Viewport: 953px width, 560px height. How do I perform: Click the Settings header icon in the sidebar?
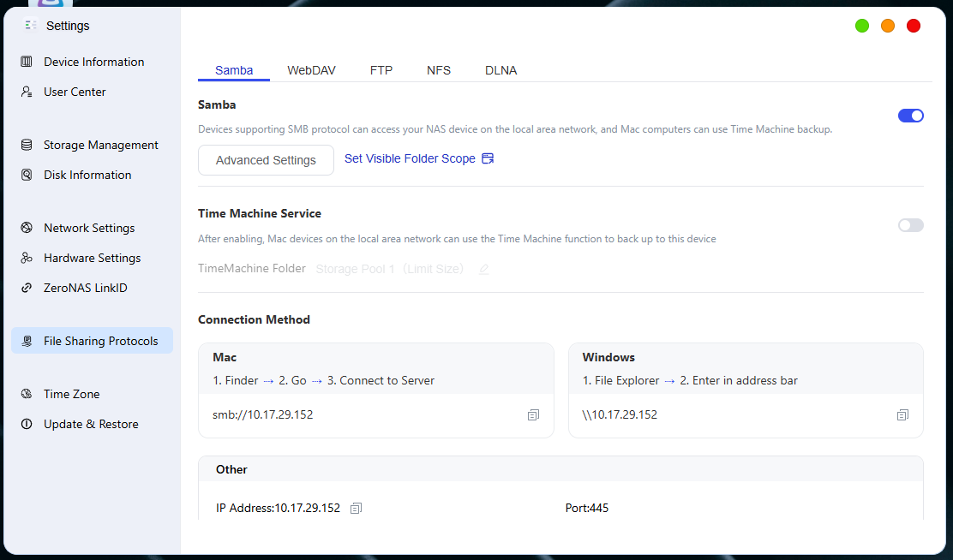click(31, 25)
